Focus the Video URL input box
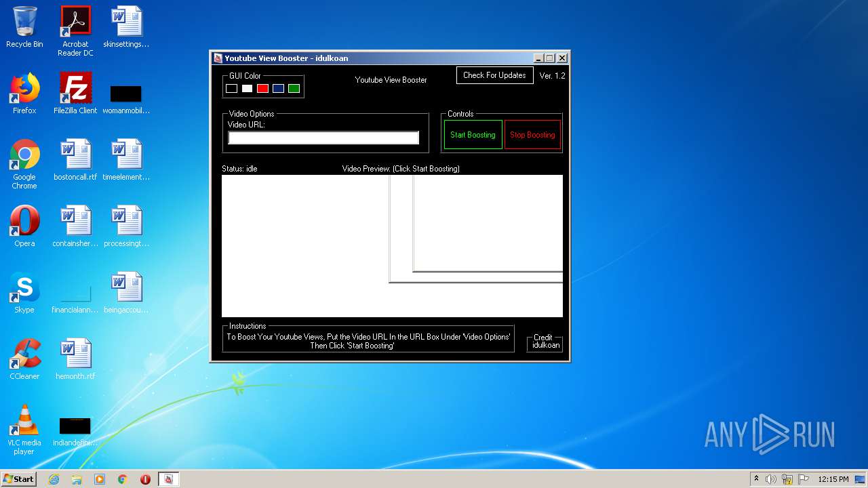Screen dimensions: 868x488 click(x=323, y=138)
